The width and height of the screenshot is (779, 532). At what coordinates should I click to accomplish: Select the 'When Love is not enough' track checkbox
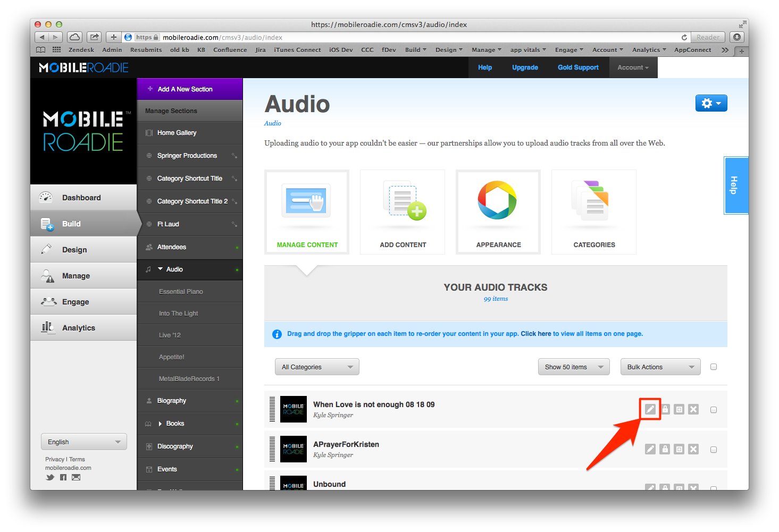[x=714, y=410]
